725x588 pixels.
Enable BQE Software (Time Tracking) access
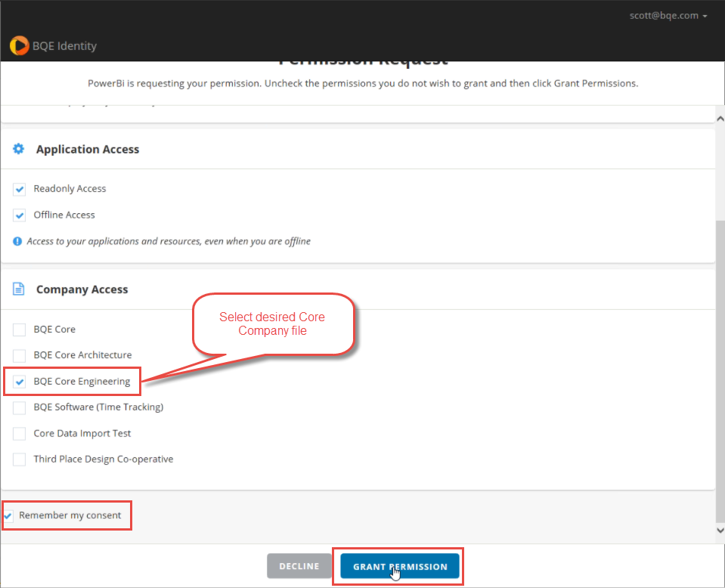point(19,407)
